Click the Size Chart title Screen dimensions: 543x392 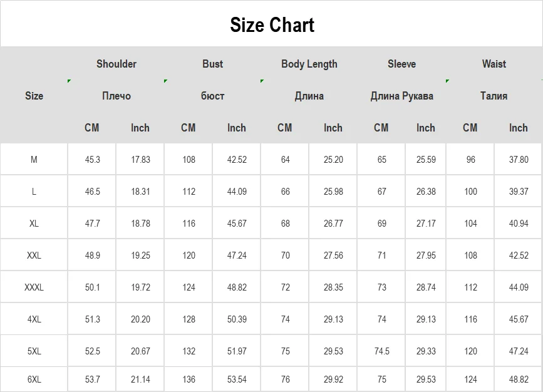pos(272,25)
